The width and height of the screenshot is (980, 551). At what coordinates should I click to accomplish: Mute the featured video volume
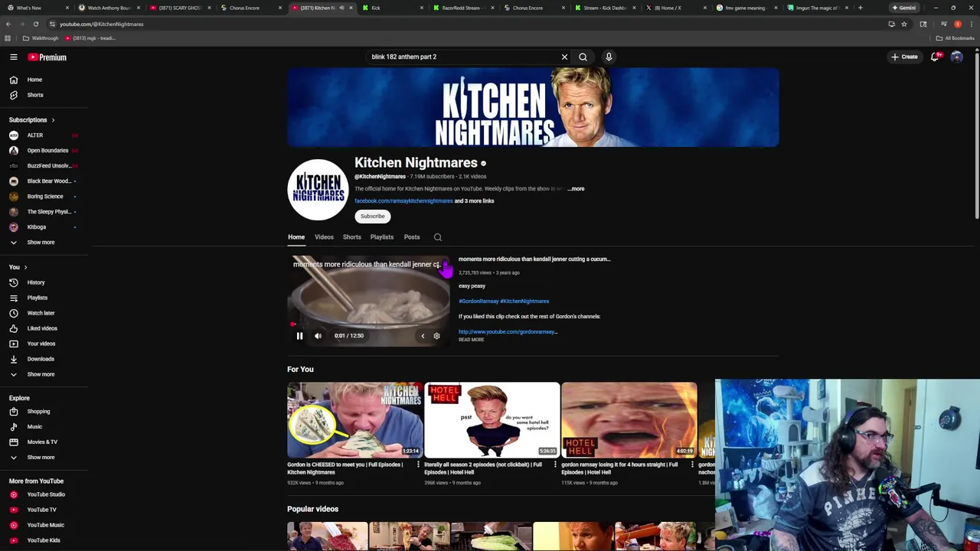pyautogui.click(x=318, y=336)
